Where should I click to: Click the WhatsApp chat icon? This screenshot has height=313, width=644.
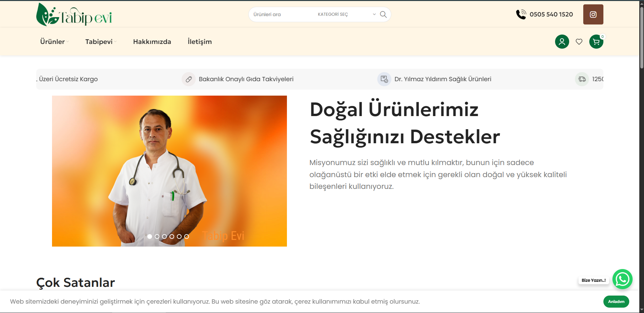622,279
